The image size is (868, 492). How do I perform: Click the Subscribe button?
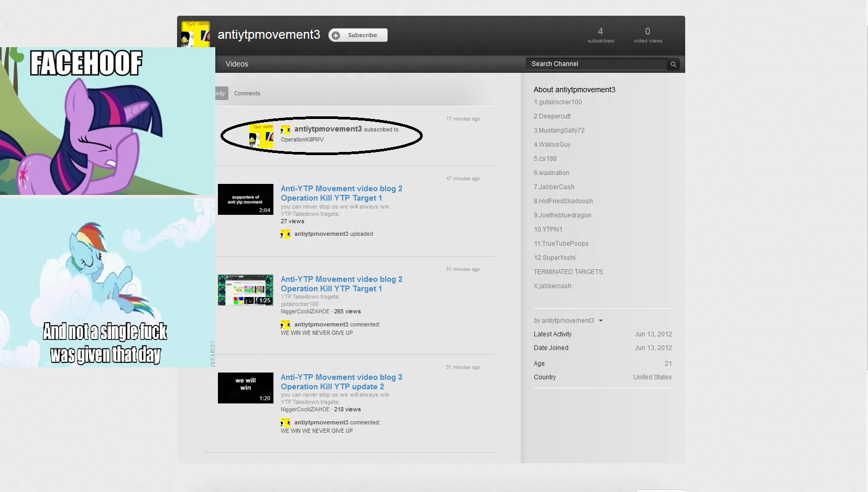[358, 35]
